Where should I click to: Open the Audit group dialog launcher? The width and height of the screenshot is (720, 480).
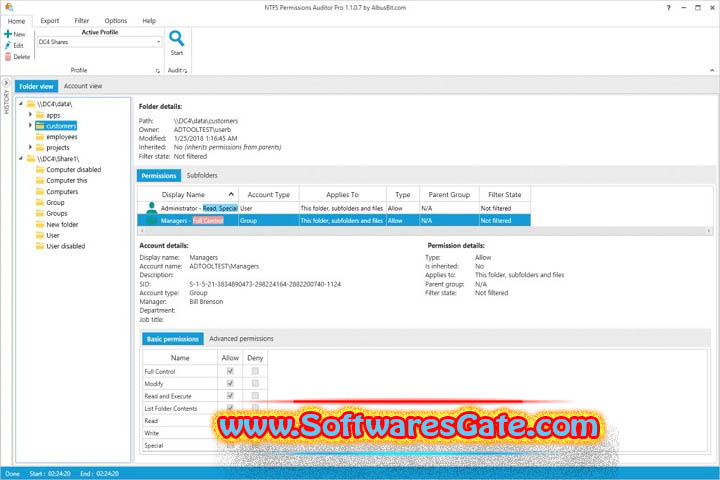pos(185,71)
